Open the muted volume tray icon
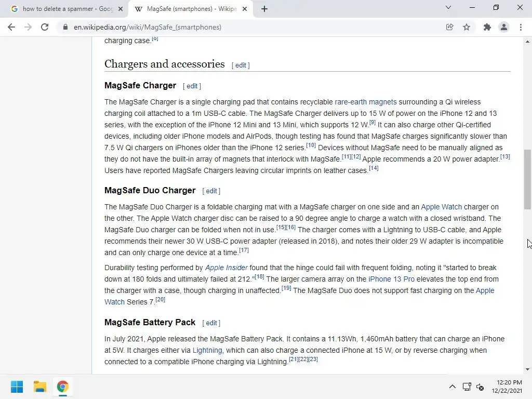This screenshot has height=399, width=532. 480,387
